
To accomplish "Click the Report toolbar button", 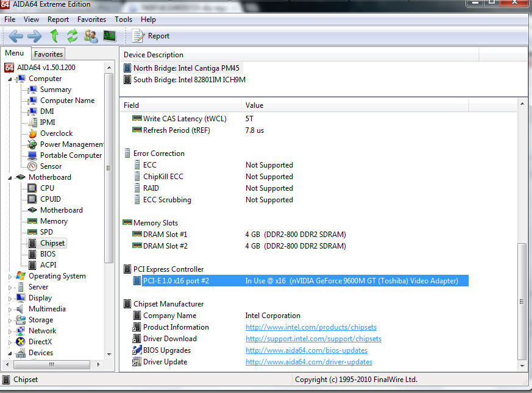I will pyautogui.click(x=151, y=36).
